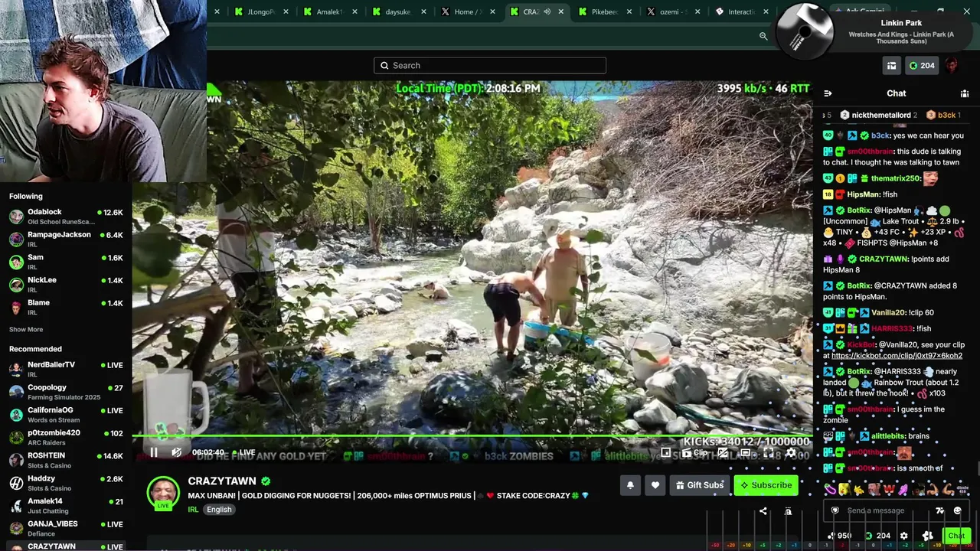The width and height of the screenshot is (980, 551).
Task: Collapse the chat panel
Action: [828, 93]
